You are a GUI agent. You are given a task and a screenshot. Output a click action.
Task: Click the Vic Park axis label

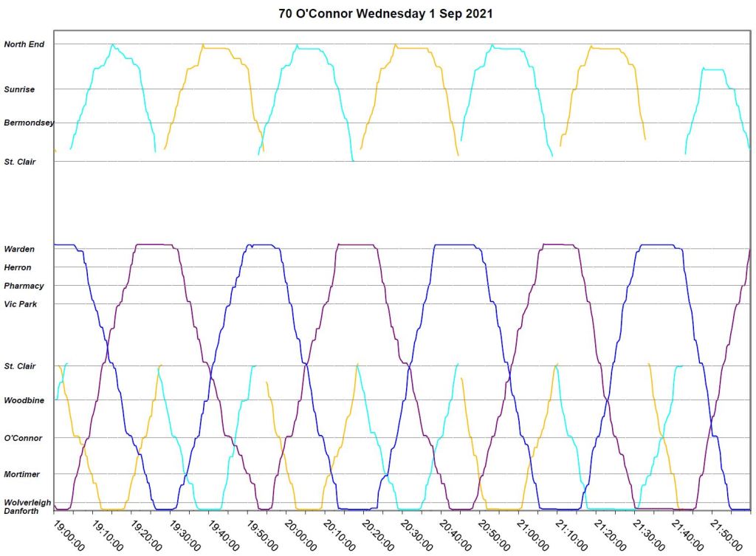(20, 303)
